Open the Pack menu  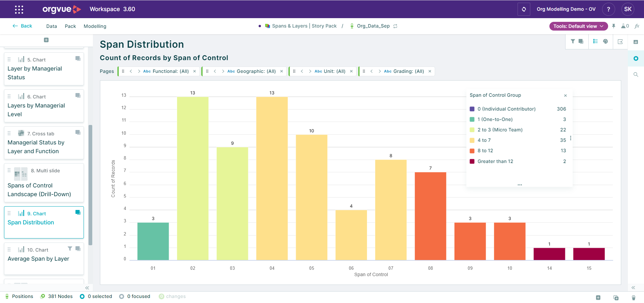(70, 26)
